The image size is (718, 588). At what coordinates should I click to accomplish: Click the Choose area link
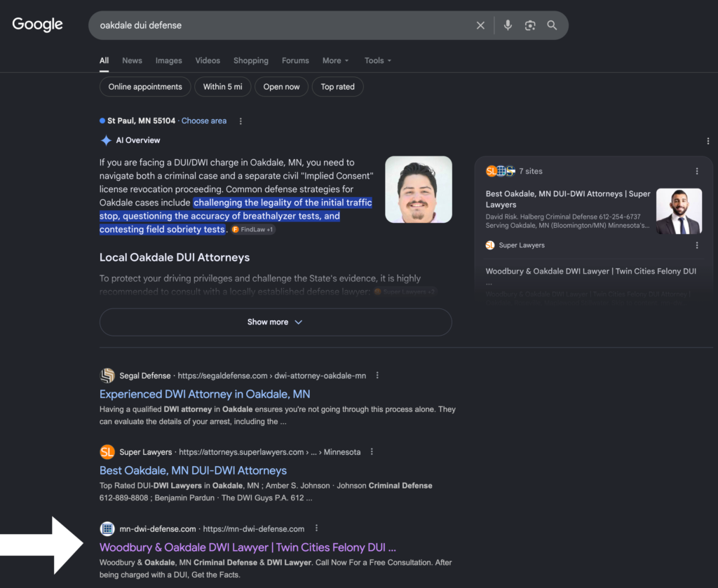pyautogui.click(x=204, y=121)
